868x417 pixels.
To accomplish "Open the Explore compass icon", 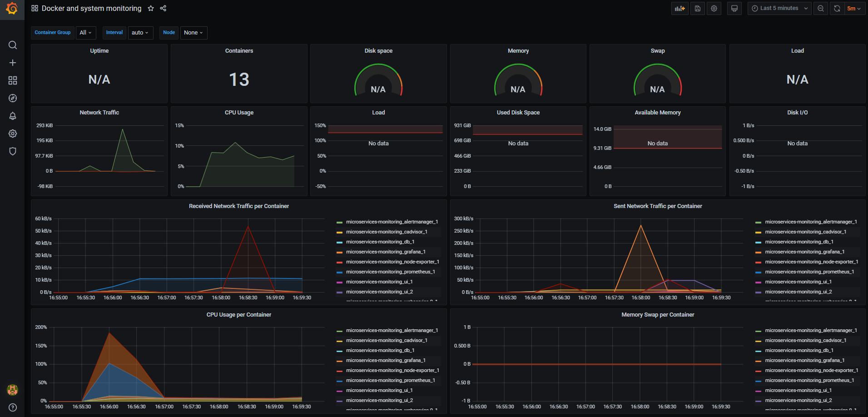I will pyautogui.click(x=13, y=98).
